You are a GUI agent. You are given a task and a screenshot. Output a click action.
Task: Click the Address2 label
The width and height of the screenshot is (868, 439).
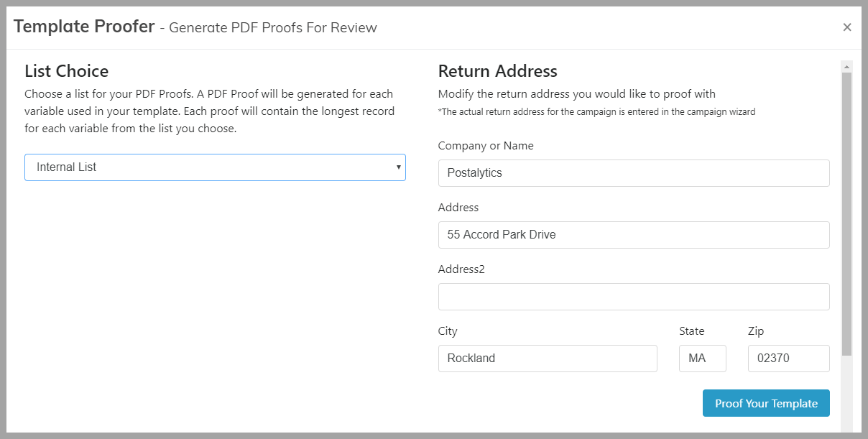[x=461, y=269]
